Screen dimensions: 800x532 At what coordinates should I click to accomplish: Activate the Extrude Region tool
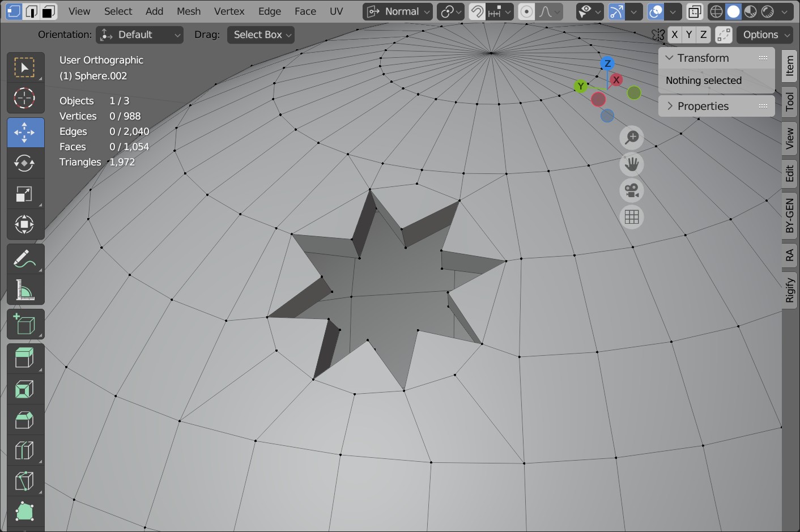(x=24, y=358)
